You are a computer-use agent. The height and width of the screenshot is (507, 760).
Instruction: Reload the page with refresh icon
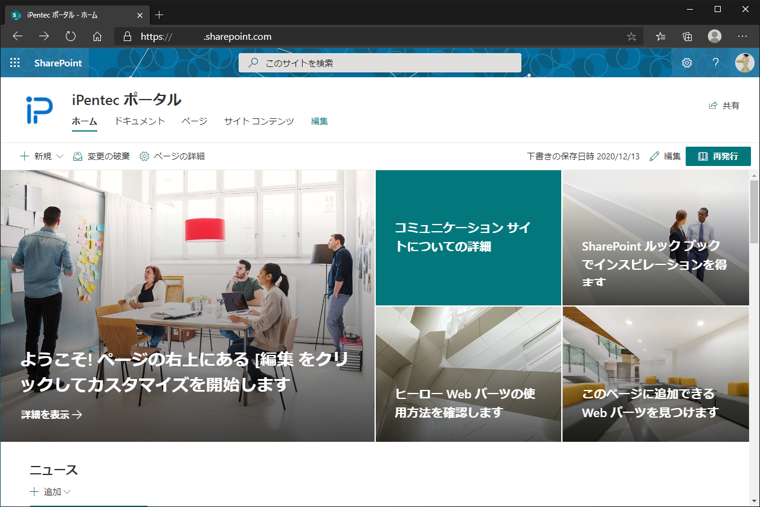point(71,36)
